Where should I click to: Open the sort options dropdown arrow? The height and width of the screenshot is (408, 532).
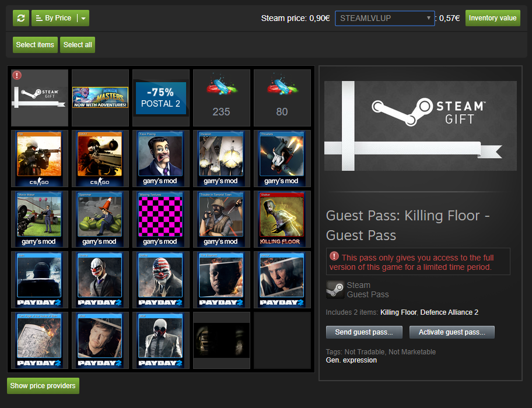83,18
